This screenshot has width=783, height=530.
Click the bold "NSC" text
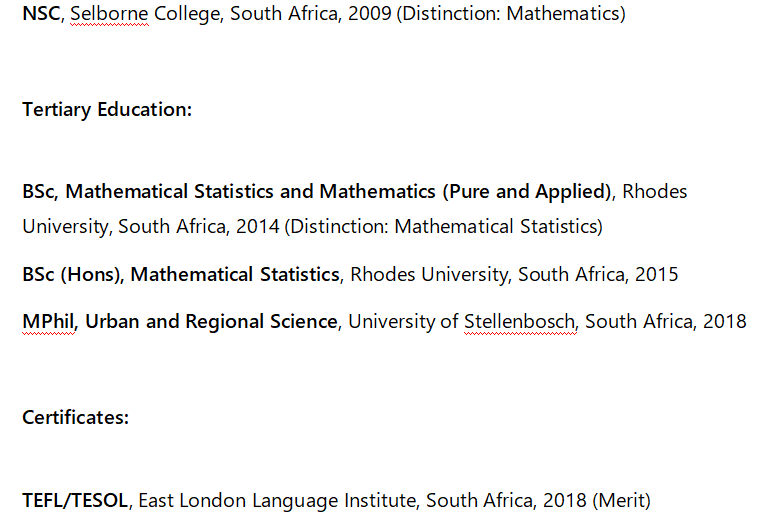[41, 15]
